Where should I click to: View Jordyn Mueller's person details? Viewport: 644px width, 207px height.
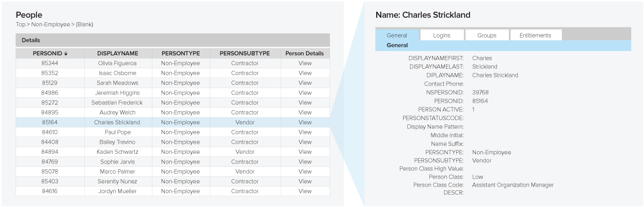click(x=305, y=191)
